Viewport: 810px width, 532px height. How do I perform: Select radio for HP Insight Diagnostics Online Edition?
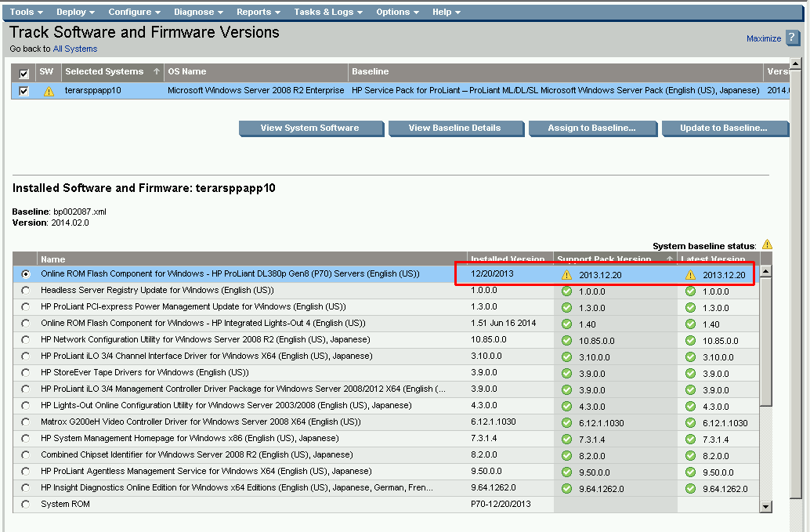[x=25, y=487]
